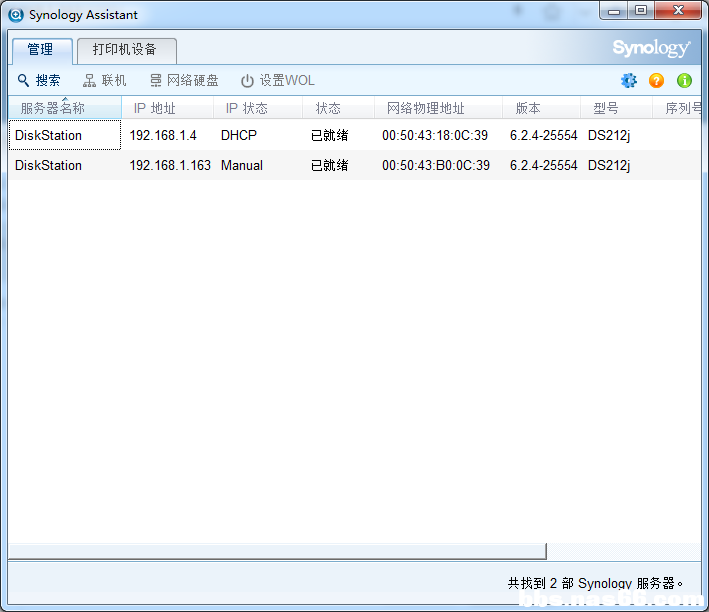The image size is (709, 612).
Task: Switch to the 打印机设备 tab
Action: (127, 50)
